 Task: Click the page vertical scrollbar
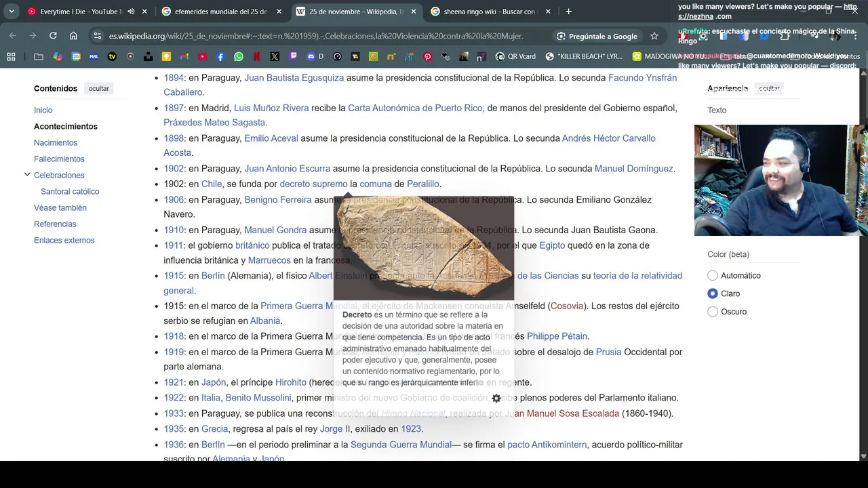pos(863,264)
